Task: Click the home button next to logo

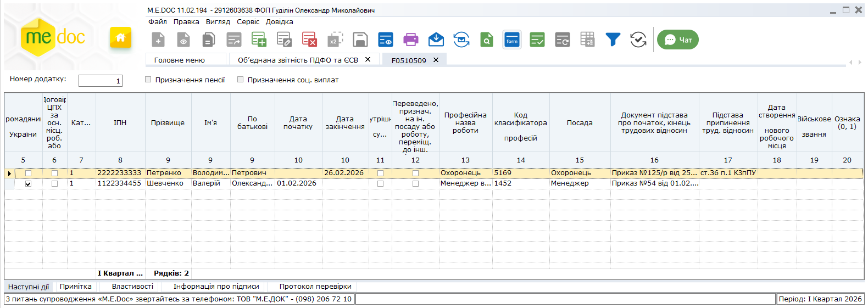Action: click(x=120, y=38)
